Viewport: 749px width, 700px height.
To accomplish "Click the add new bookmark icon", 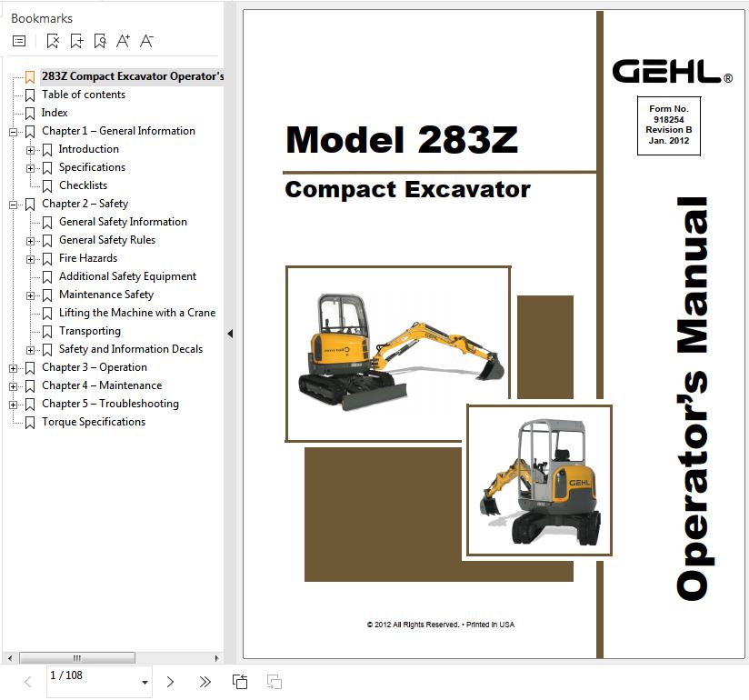I will (x=76, y=41).
